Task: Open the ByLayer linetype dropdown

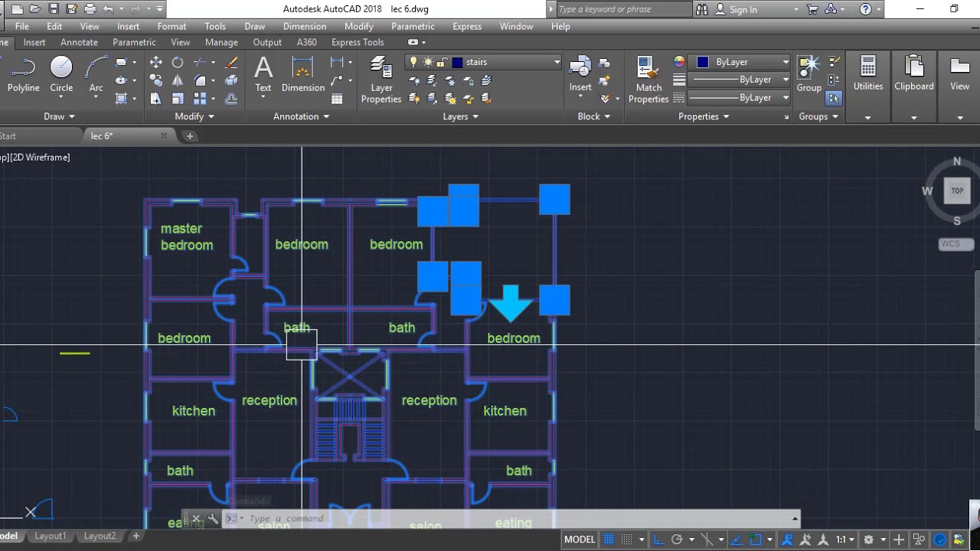Action: click(786, 98)
